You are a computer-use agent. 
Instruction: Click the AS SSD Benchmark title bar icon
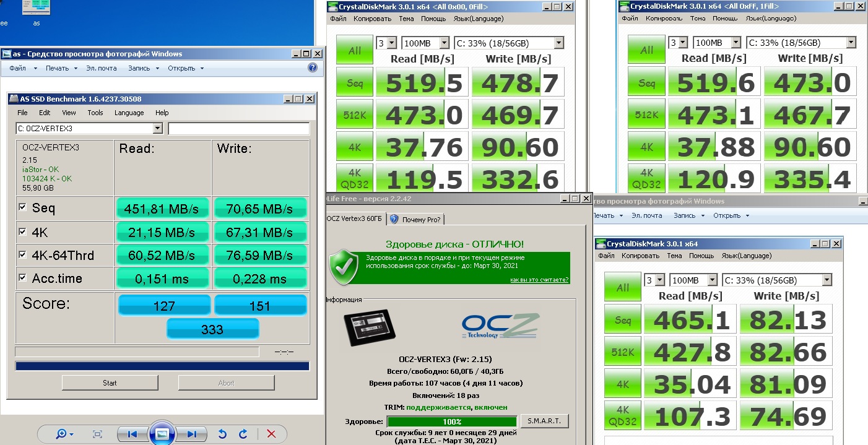click(x=14, y=98)
